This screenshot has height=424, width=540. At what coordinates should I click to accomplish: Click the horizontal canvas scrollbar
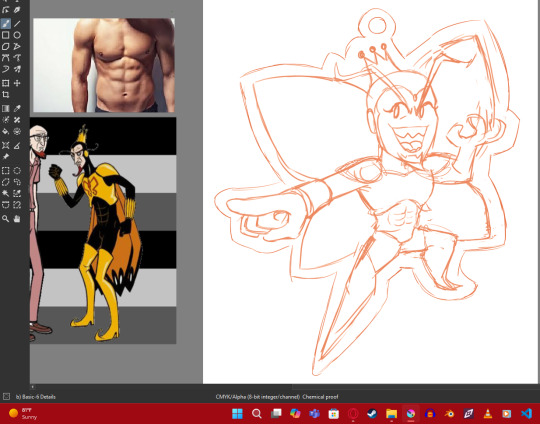164,387
